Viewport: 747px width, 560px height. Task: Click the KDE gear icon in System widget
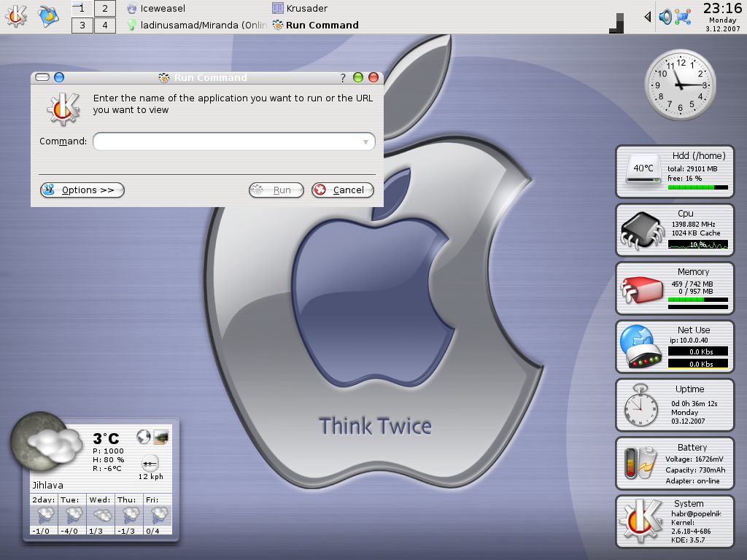[641, 520]
